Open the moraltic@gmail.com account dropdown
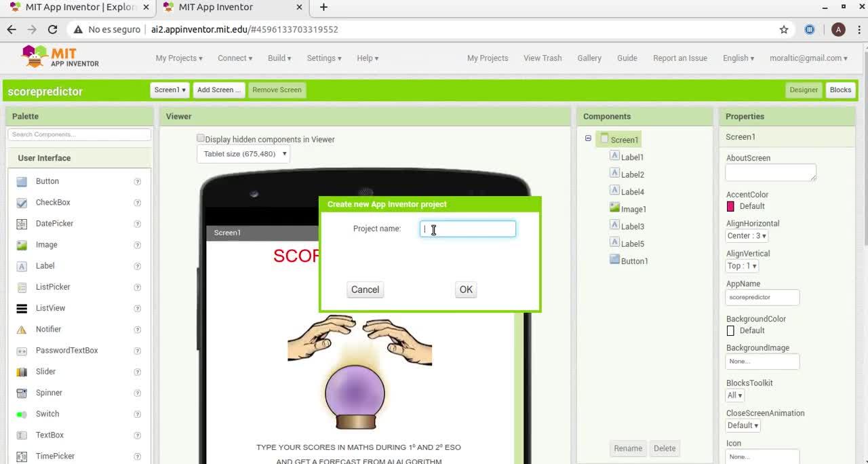Viewport: 868px width, 464px height. click(x=808, y=58)
